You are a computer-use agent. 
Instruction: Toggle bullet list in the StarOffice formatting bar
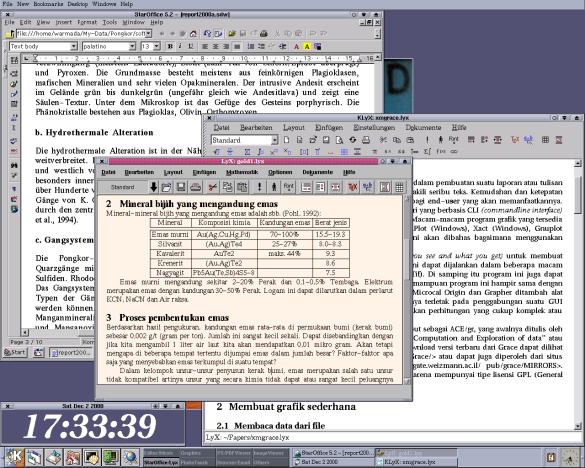pos(261,46)
